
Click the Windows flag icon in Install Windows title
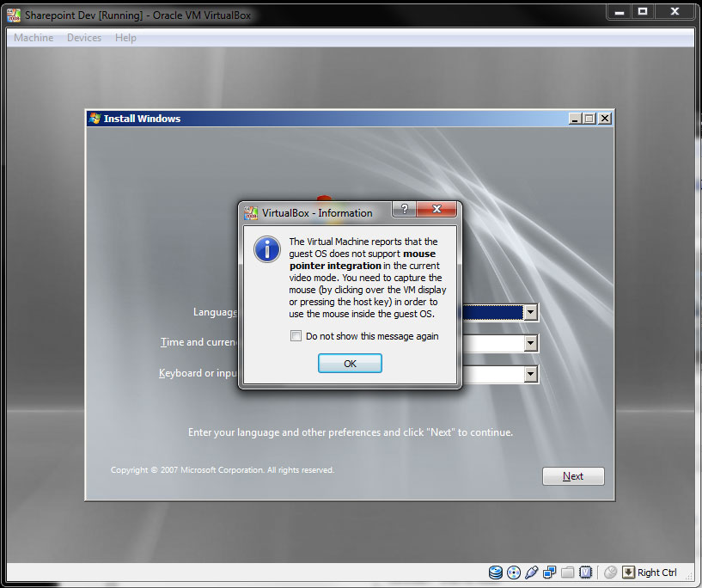95,119
